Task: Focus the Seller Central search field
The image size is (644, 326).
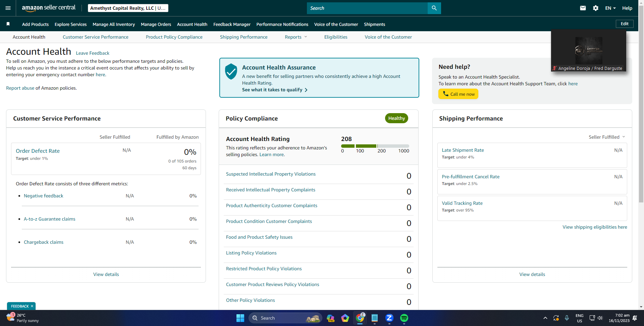Action: coord(367,8)
